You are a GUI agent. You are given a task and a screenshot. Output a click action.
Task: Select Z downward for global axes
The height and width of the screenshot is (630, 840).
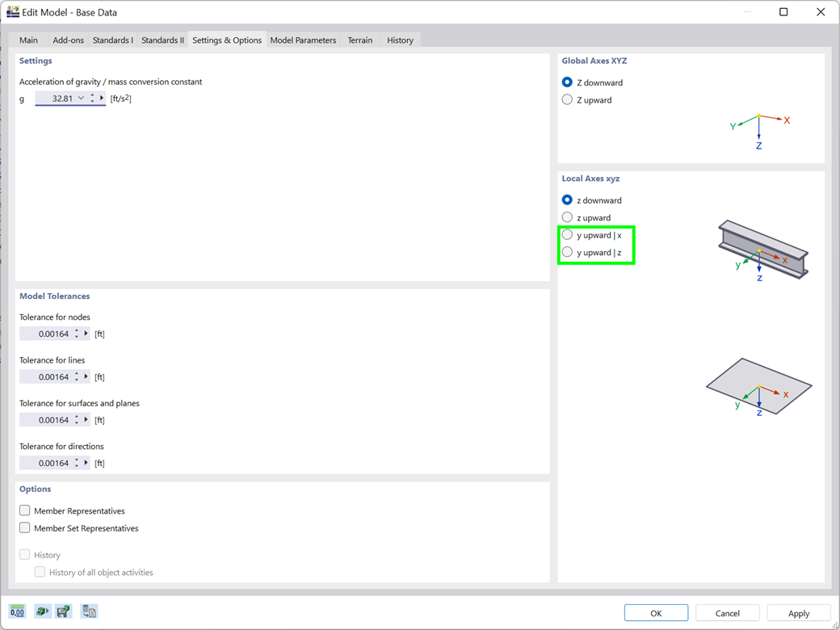[567, 82]
